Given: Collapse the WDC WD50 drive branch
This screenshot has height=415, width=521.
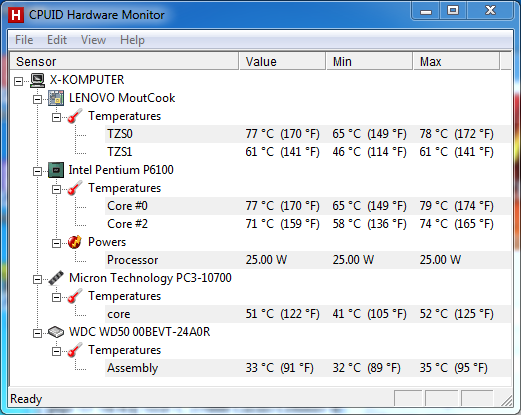Looking at the screenshot, I should tap(37, 333).
